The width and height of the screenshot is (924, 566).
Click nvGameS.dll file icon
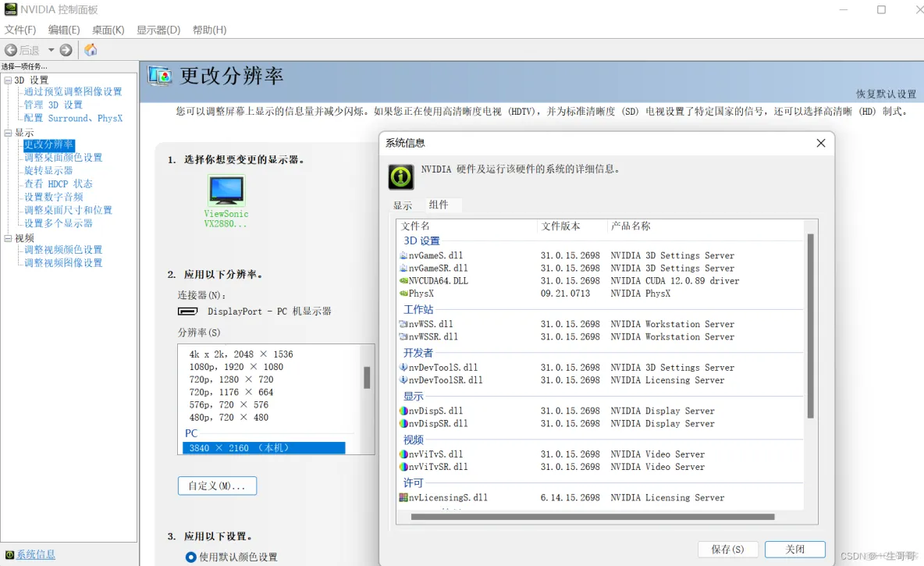click(403, 255)
